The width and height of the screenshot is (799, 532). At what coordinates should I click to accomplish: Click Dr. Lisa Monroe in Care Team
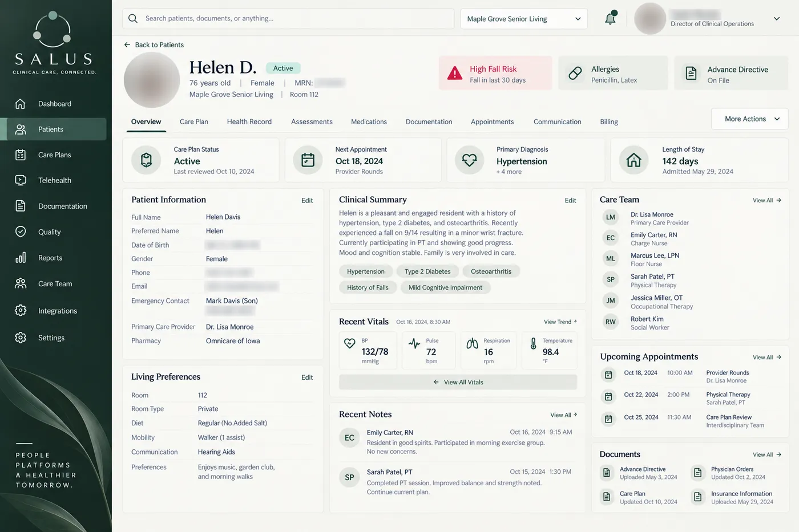click(x=652, y=214)
